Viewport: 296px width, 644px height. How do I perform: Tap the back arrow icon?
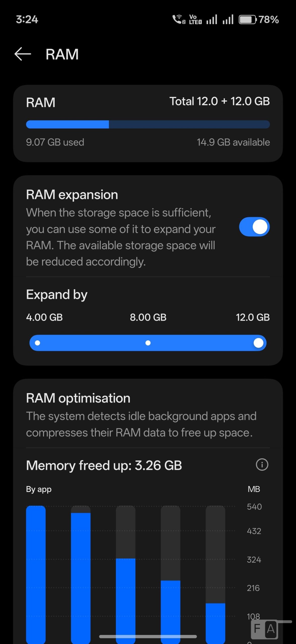click(23, 54)
